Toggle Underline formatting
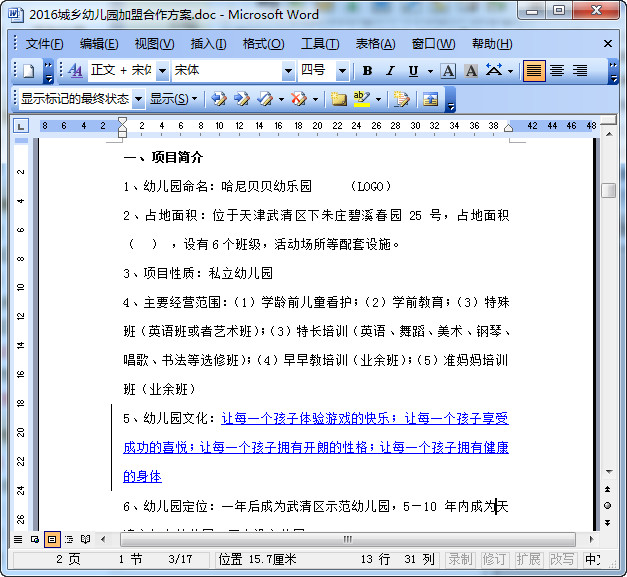The width and height of the screenshot is (627, 577). 413,71
